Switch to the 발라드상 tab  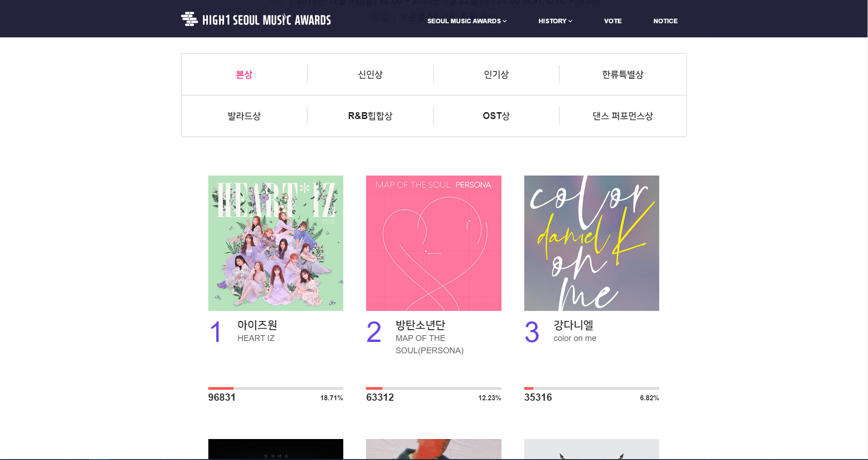pos(244,116)
